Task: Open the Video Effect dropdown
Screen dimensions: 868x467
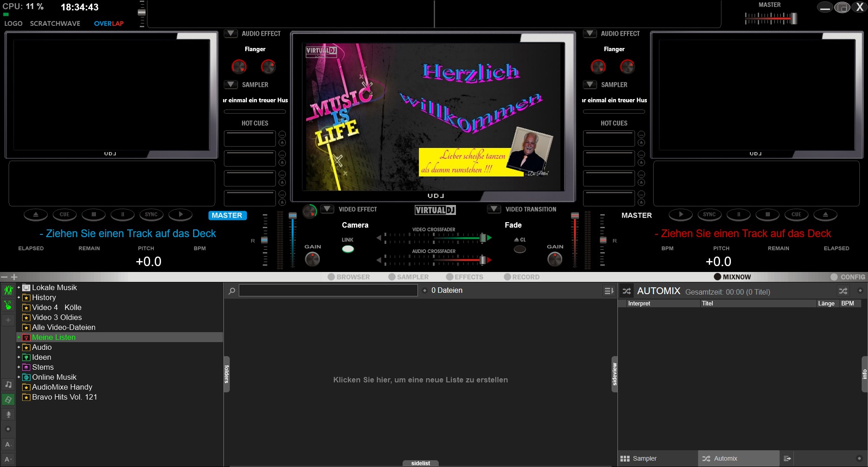Action: (x=327, y=209)
